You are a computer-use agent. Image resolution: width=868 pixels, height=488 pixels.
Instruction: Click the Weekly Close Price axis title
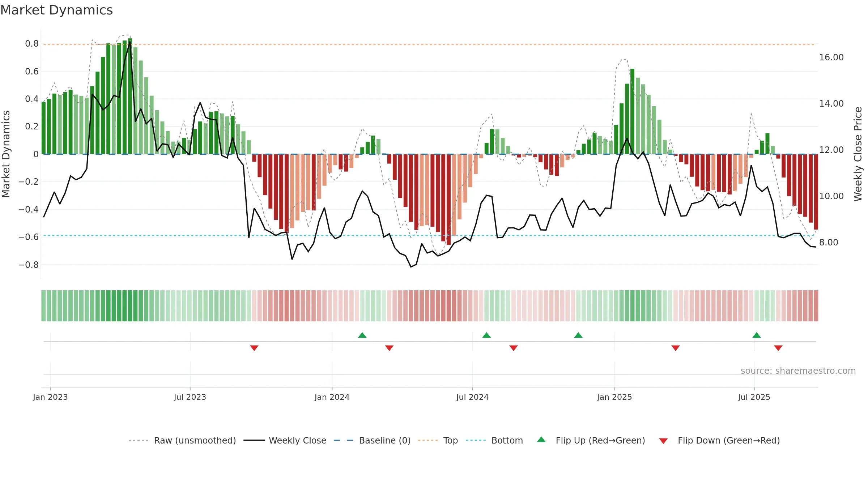858,154
